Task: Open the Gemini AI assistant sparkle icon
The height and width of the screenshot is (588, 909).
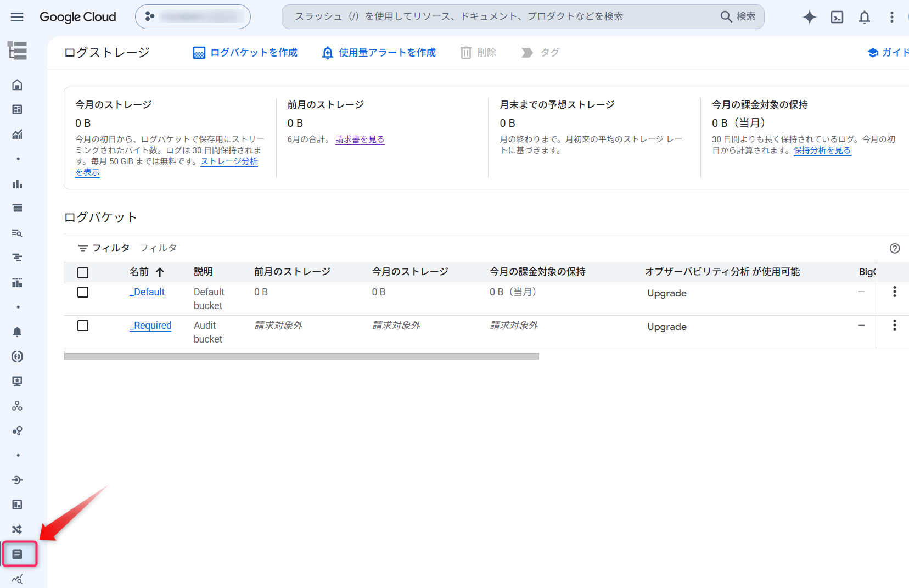Action: [809, 17]
